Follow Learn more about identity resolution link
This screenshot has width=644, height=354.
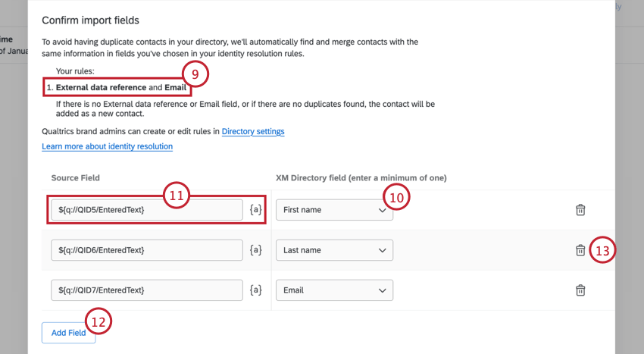coord(107,146)
